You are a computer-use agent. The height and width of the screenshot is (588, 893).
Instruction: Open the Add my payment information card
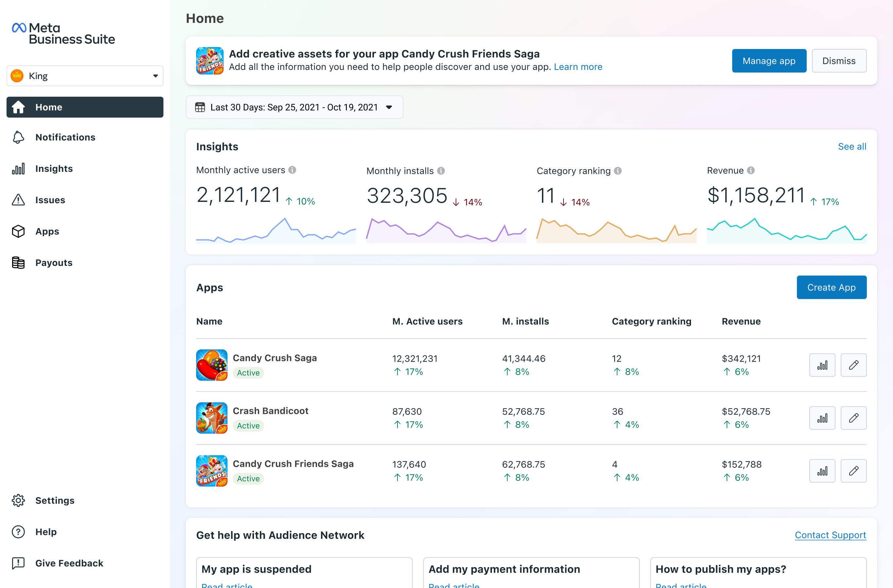[x=531, y=573]
